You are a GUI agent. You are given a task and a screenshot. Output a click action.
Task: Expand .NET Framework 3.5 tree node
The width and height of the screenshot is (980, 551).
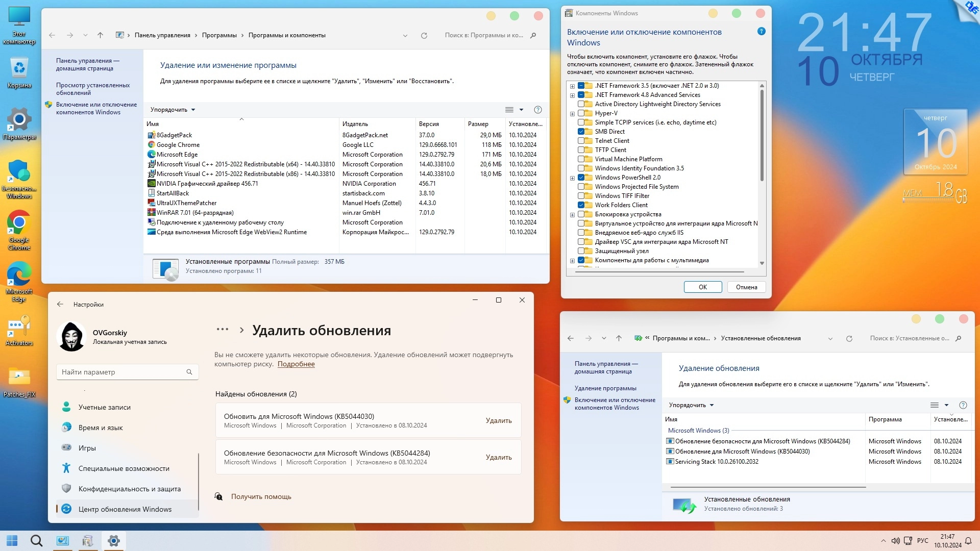point(572,86)
